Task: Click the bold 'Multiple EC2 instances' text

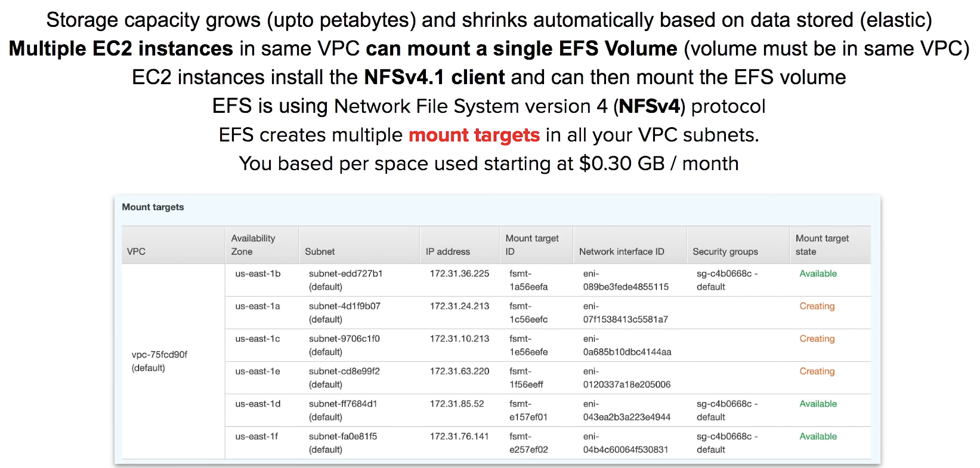Action: coord(121,48)
